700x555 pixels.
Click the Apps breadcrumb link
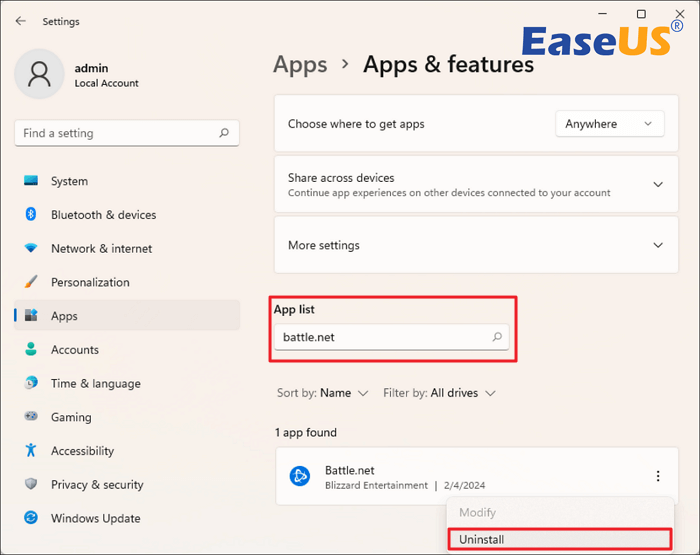click(x=300, y=65)
